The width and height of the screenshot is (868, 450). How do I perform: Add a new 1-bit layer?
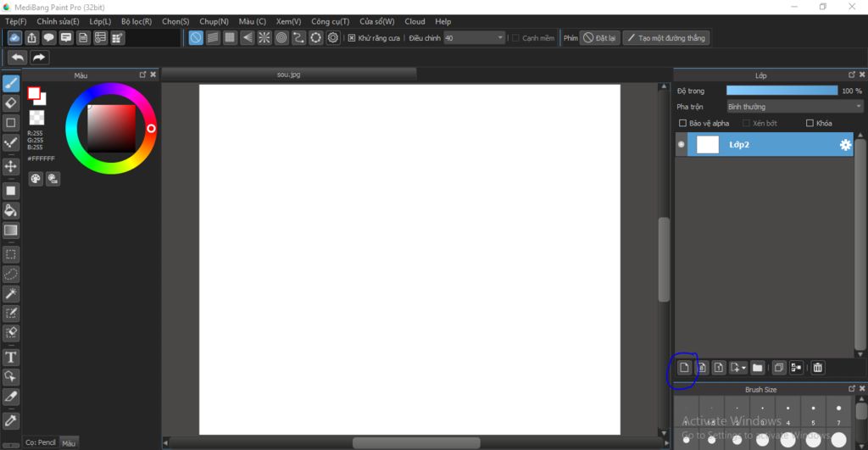click(x=719, y=368)
